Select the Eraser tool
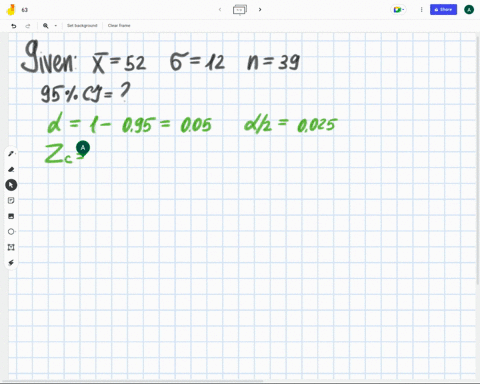Image resolution: width=480 pixels, height=384 pixels. tap(11, 169)
